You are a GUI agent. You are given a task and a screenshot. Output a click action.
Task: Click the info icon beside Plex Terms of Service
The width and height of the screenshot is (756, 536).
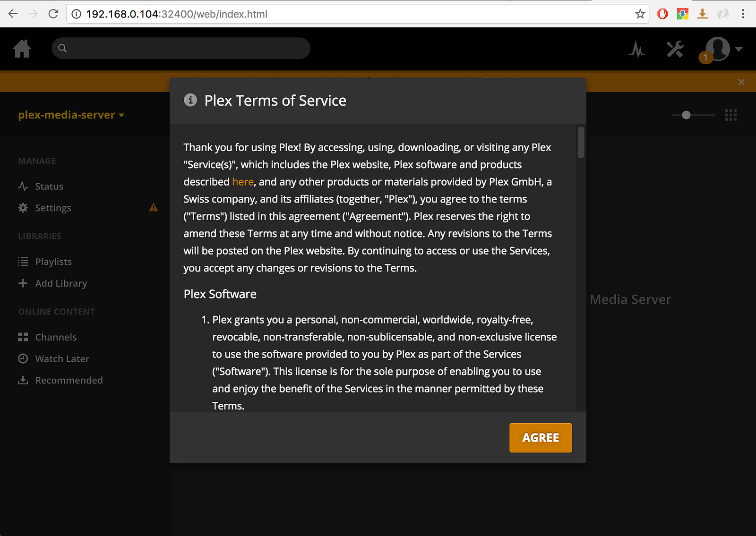pyautogui.click(x=190, y=100)
